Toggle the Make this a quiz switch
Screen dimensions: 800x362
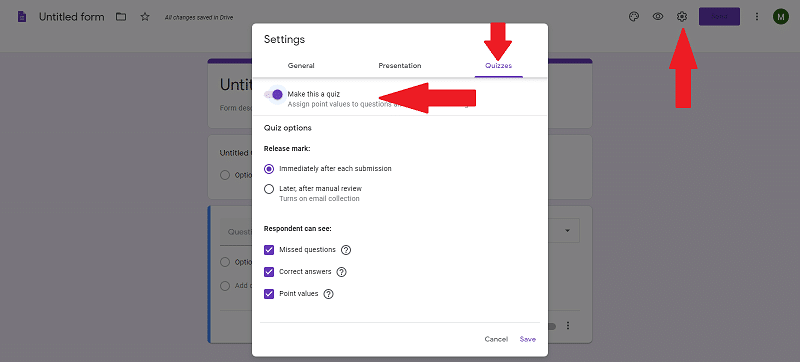273,94
